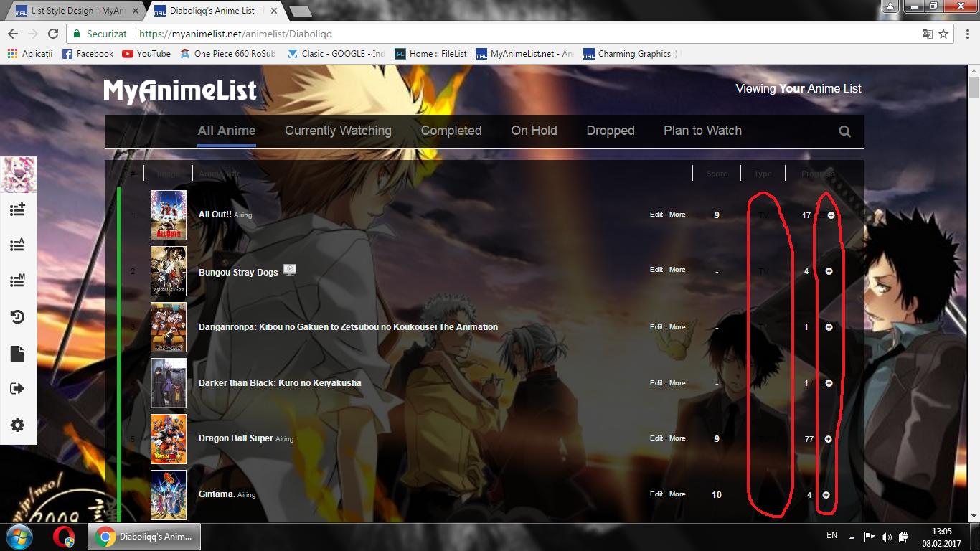The height and width of the screenshot is (551, 980).
Task: Click Edit for the Danganronpa entry
Action: tap(656, 327)
